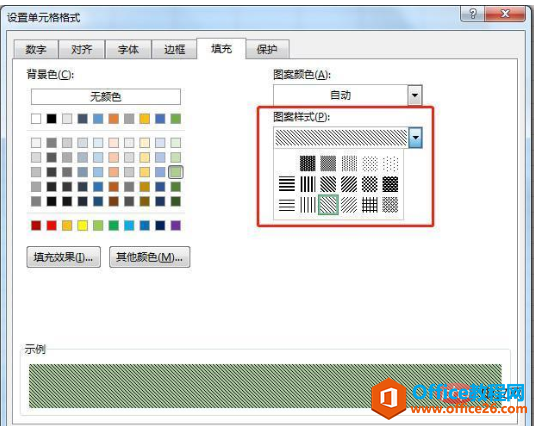534x426 pixels.
Task: Pick the gold swatch in top theme row
Action: [145, 119]
